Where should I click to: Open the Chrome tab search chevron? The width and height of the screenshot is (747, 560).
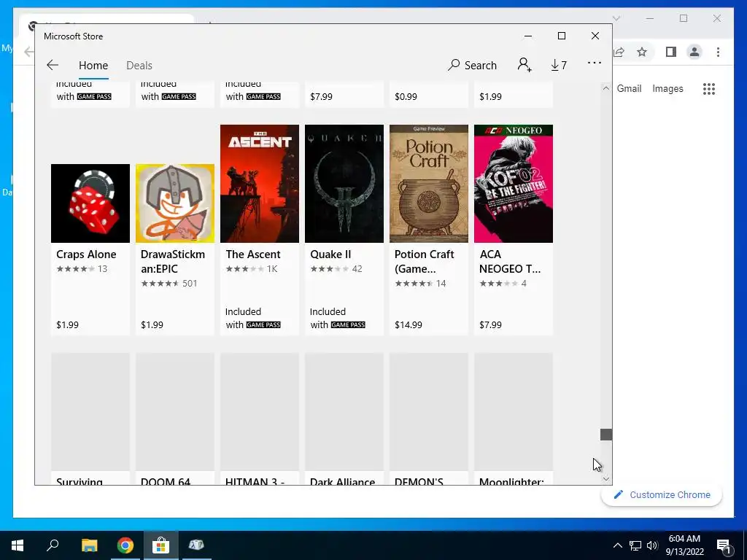[x=616, y=18]
